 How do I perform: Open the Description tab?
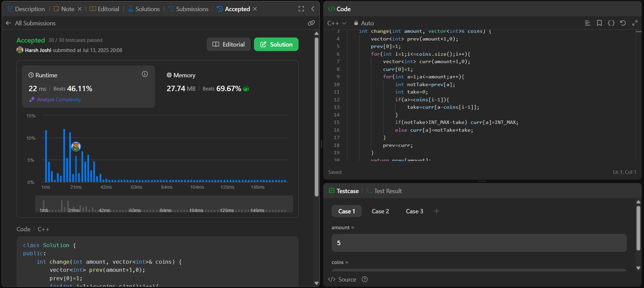(x=26, y=9)
